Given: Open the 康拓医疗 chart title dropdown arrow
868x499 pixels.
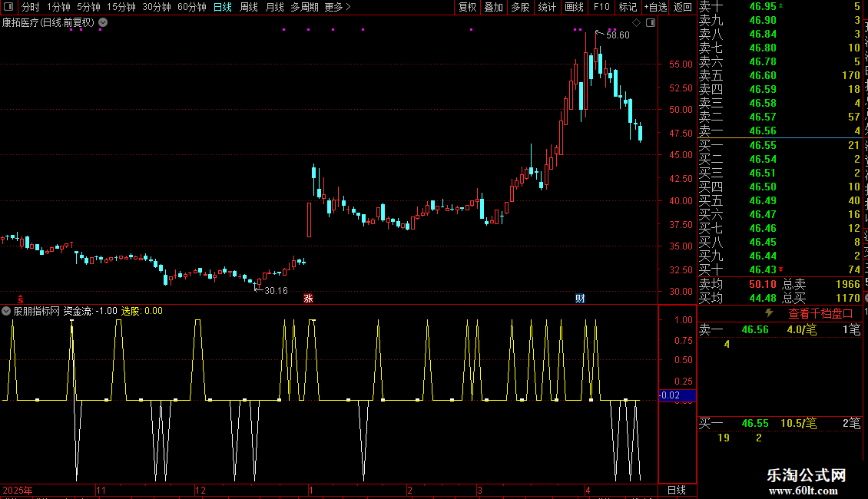Looking at the screenshot, I should click(103, 23).
